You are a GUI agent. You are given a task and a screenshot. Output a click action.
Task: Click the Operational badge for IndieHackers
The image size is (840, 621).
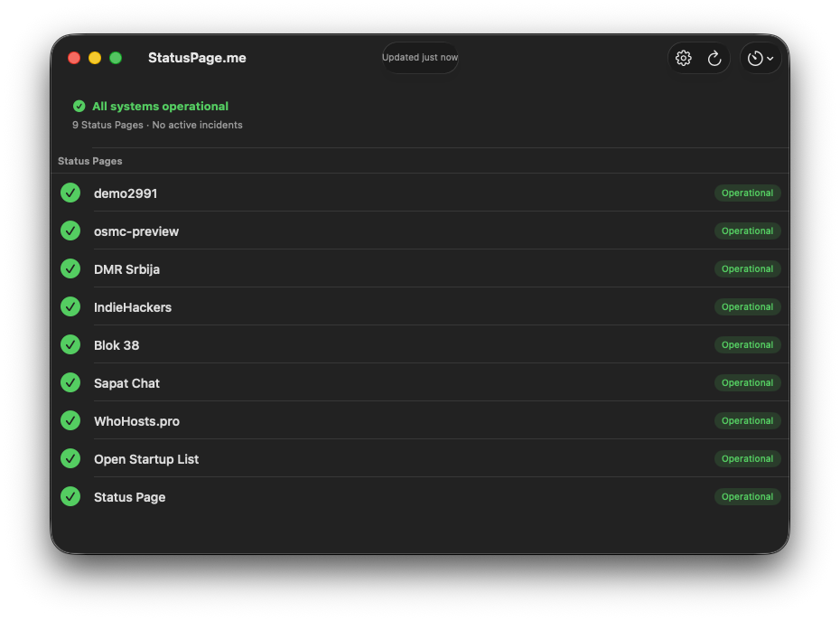[x=747, y=306]
